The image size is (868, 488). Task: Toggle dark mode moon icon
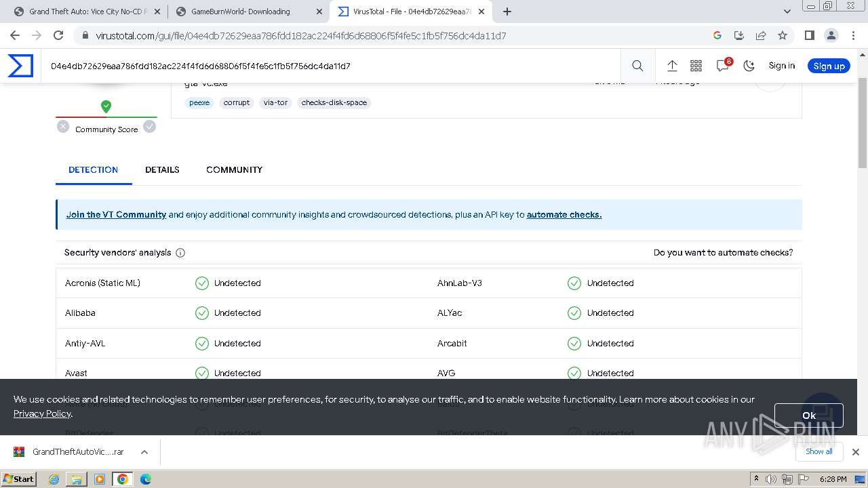(749, 66)
